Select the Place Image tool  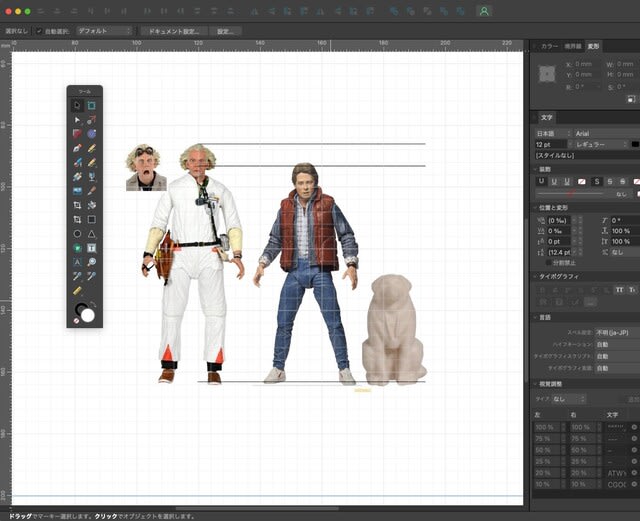coord(77,191)
